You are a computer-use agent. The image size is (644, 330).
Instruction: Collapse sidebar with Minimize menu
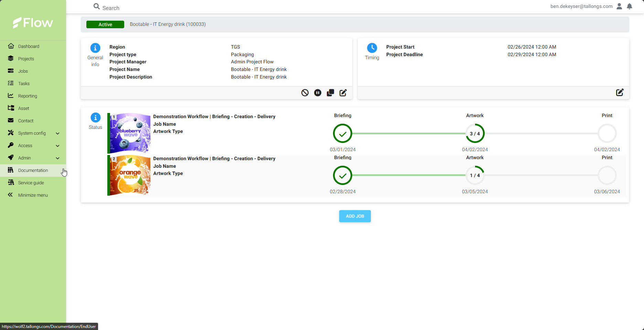point(33,195)
